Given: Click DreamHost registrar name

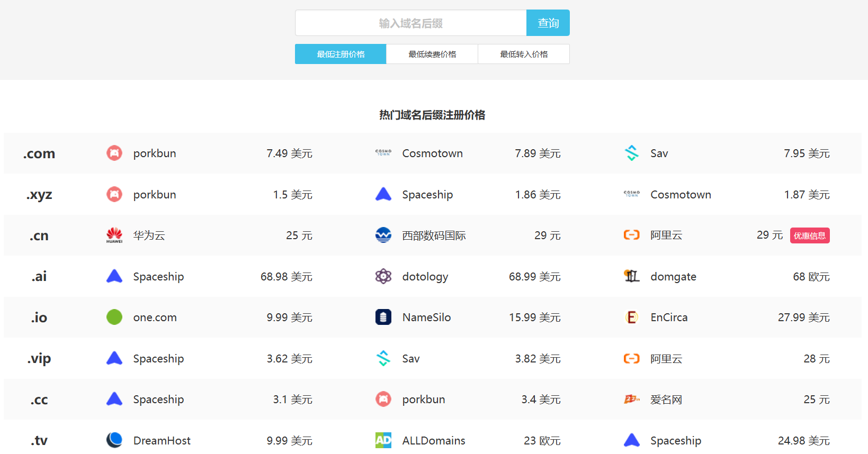Looking at the screenshot, I should [162, 440].
